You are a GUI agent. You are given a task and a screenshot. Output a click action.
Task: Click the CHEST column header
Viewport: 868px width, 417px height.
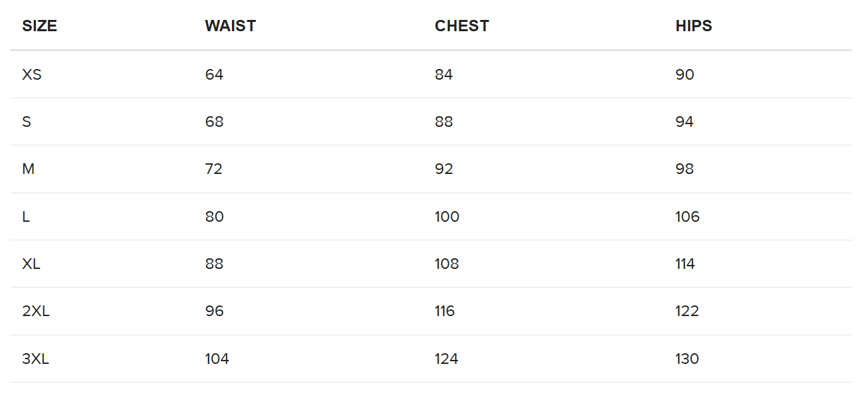click(461, 26)
